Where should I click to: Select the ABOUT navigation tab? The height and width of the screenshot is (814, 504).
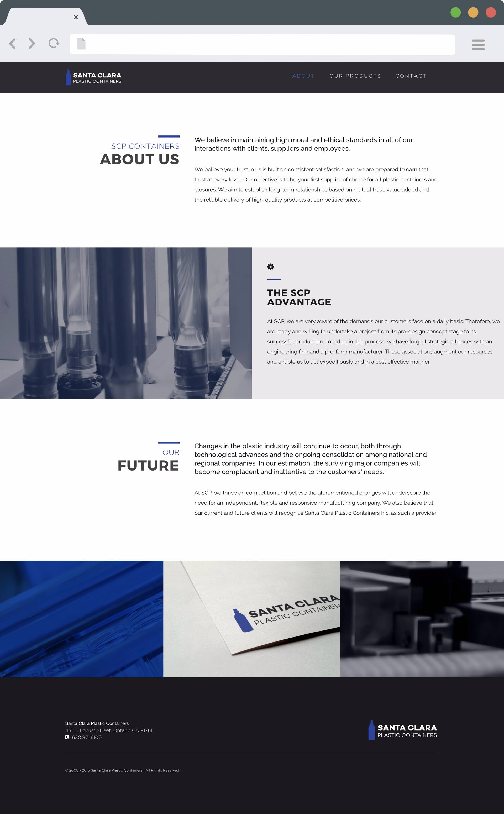click(303, 76)
